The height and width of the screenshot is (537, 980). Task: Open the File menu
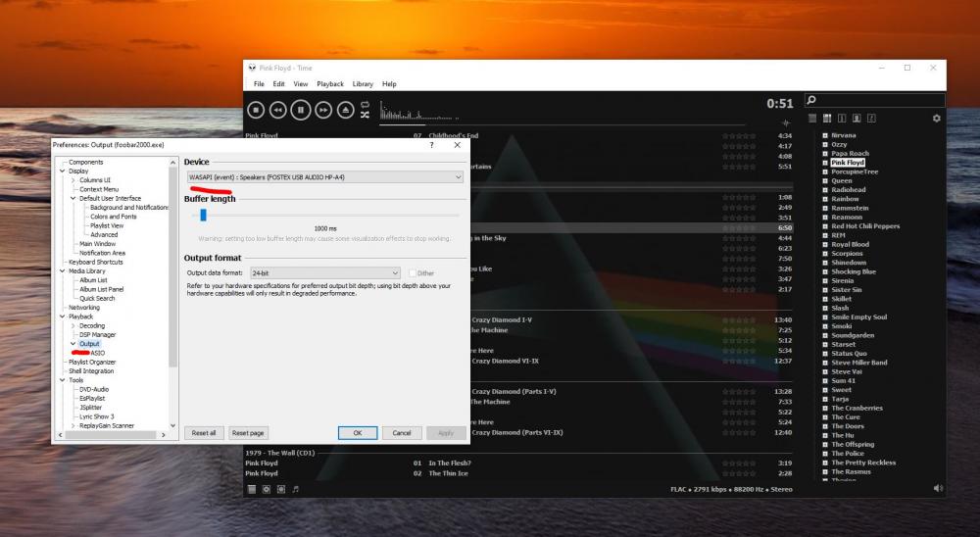[259, 83]
